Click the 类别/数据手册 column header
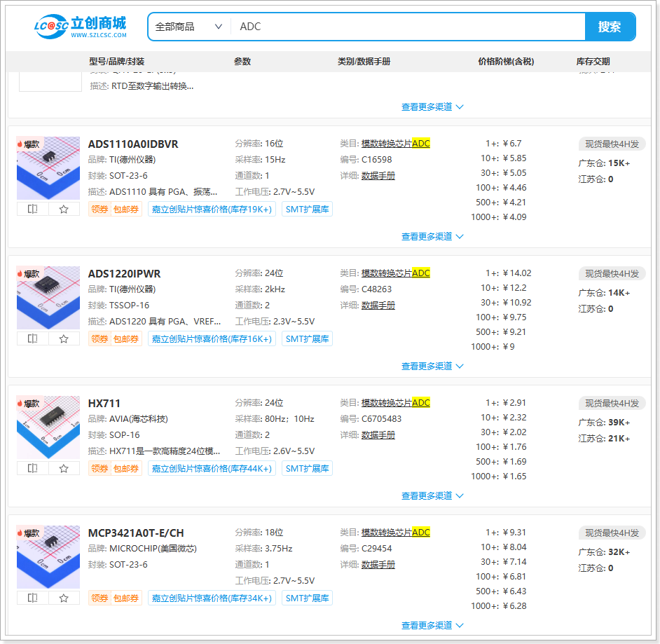This screenshot has width=660, height=644. click(364, 62)
